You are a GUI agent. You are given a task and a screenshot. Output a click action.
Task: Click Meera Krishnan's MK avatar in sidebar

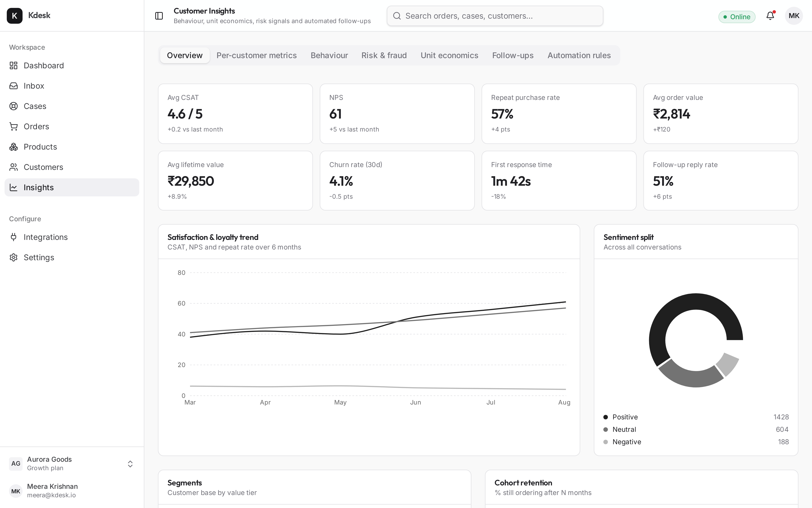pos(16,491)
